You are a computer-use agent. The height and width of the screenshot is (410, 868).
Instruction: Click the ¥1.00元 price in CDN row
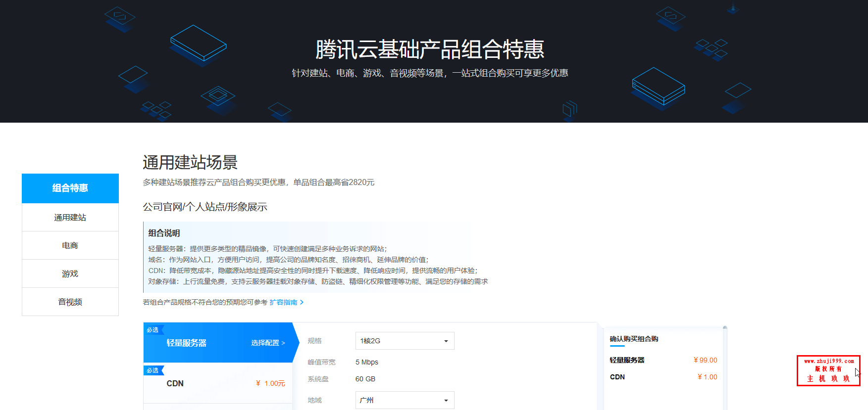270,383
